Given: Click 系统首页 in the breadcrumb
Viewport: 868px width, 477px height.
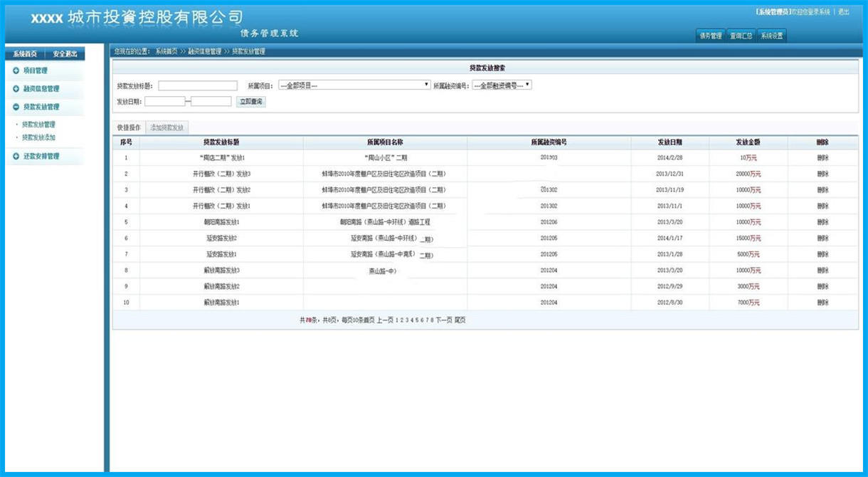Looking at the screenshot, I should click(x=166, y=52).
